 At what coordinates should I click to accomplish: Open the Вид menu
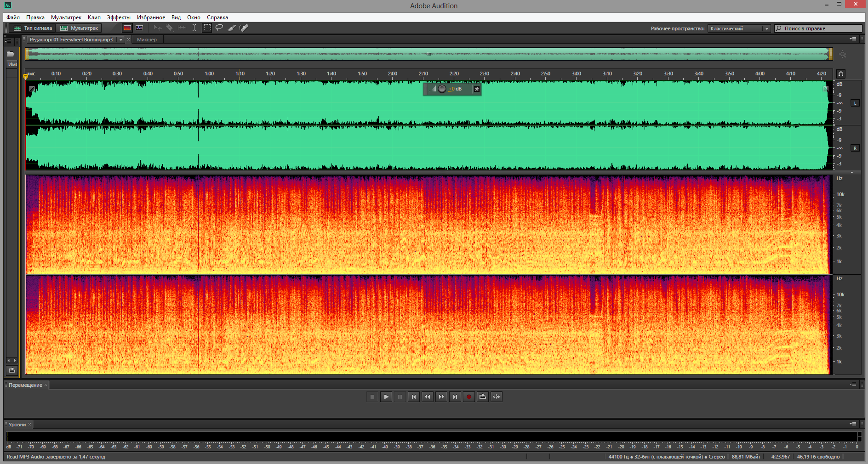click(x=176, y=17)
